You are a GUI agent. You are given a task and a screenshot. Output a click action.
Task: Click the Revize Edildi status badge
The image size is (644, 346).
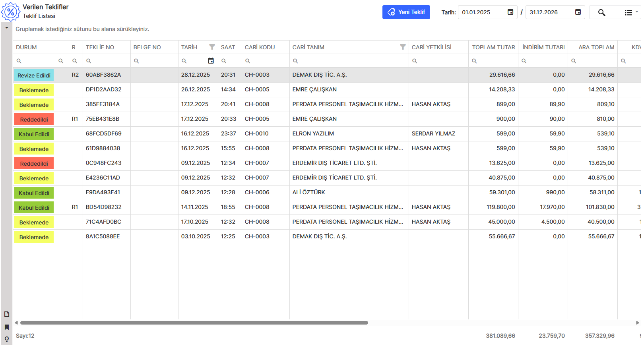tap(34, 75)
